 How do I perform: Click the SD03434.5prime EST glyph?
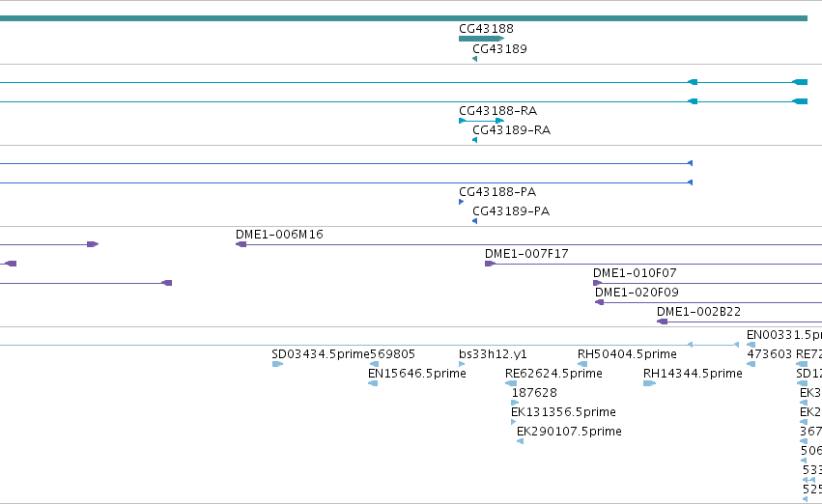click(x=278, y=364)
